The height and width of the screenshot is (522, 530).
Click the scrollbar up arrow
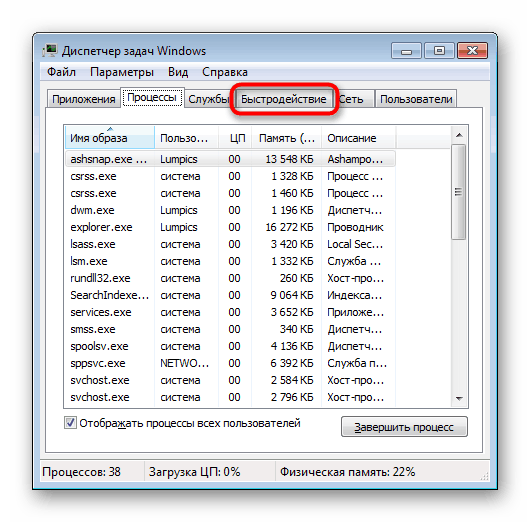point(459,135)
